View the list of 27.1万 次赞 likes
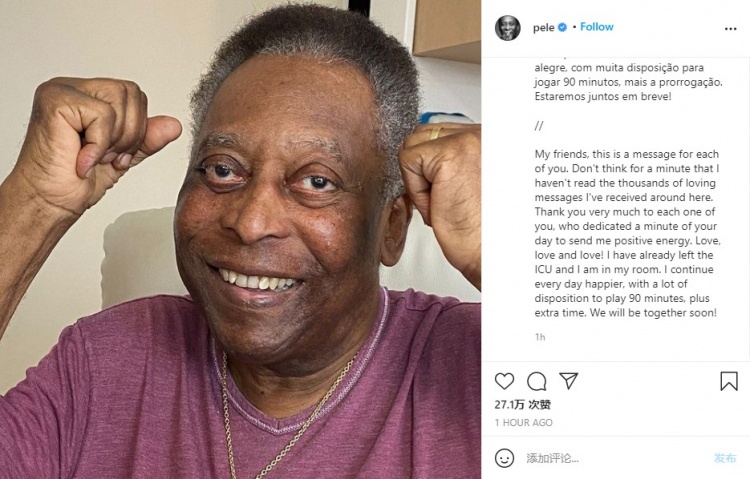 coord(523,405)
